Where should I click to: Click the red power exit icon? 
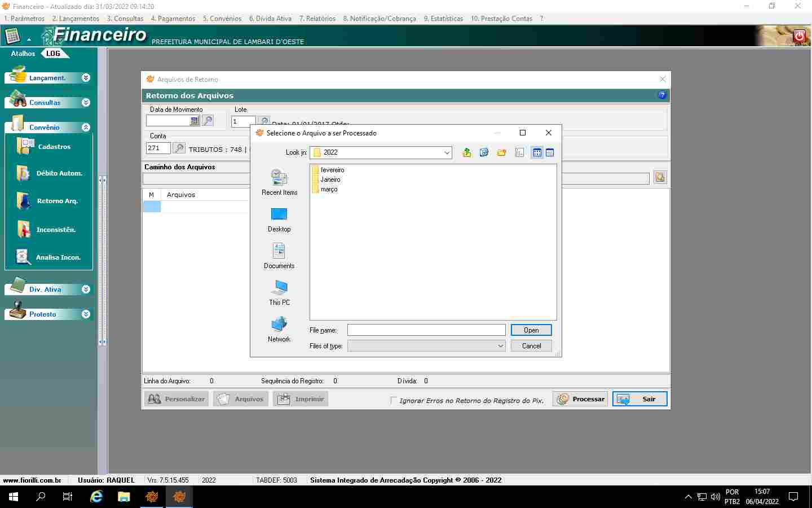[799, 36]
